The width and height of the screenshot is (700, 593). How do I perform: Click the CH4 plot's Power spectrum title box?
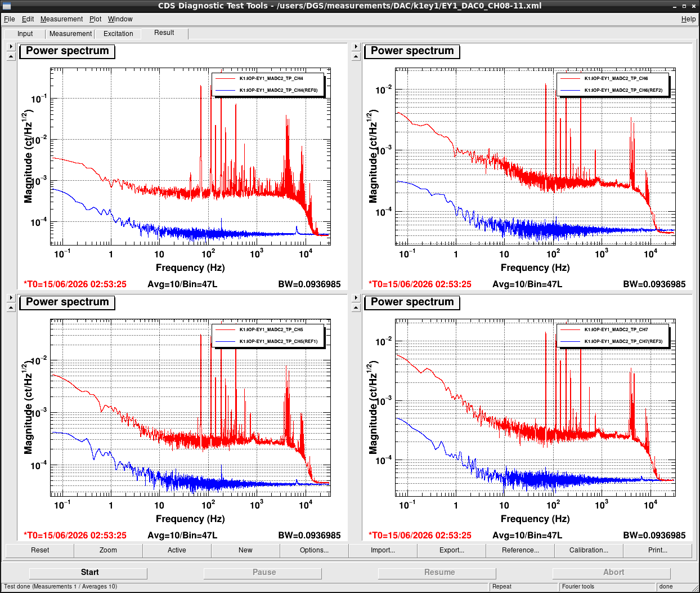pos(68,51)
